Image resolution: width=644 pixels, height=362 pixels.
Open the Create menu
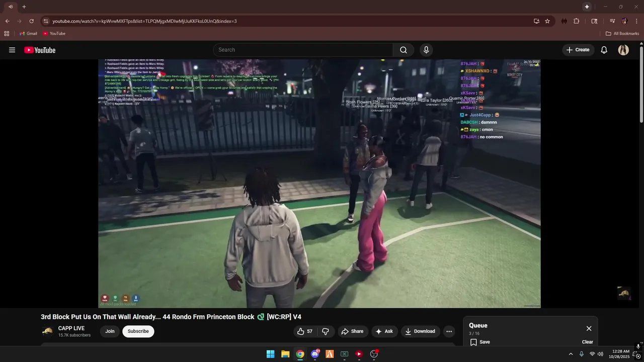578,50
